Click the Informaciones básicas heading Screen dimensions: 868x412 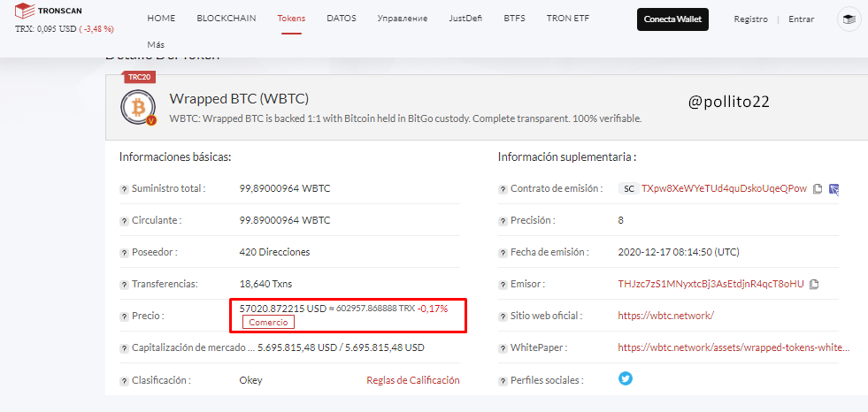point(175,157)
